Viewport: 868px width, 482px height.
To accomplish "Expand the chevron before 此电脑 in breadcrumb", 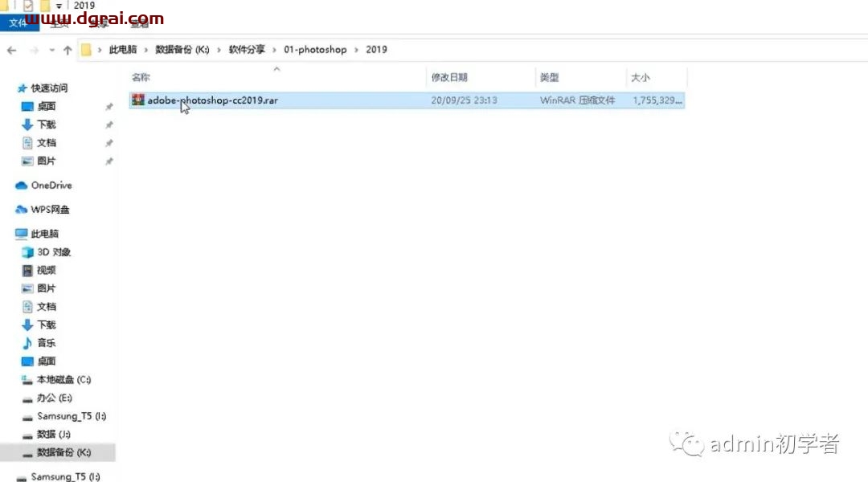I will pos(100,50).
